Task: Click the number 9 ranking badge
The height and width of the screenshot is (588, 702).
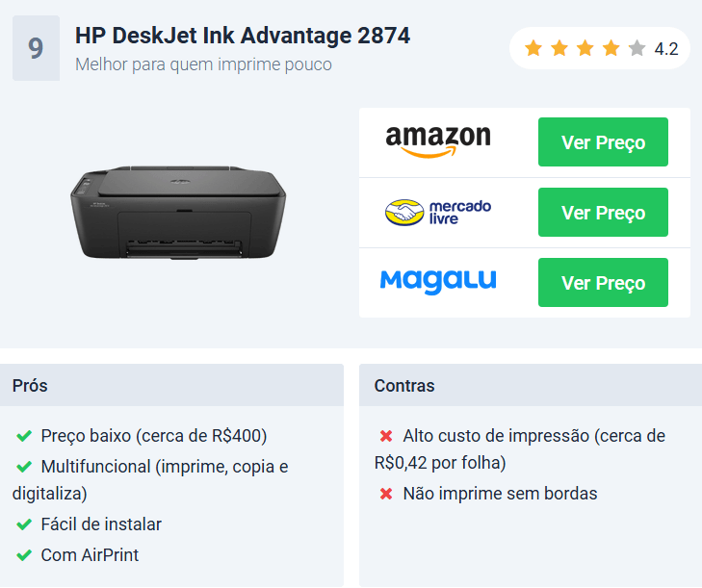Action: pyautogui.click(x=36, y=48)
